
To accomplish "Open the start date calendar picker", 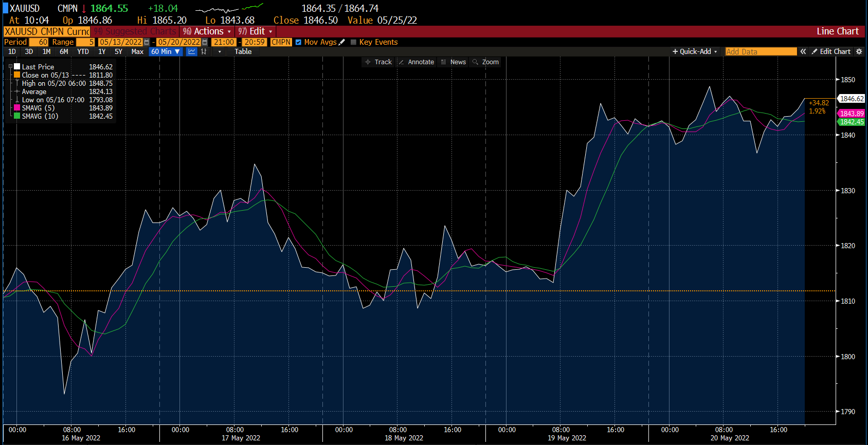I will 147,42.
